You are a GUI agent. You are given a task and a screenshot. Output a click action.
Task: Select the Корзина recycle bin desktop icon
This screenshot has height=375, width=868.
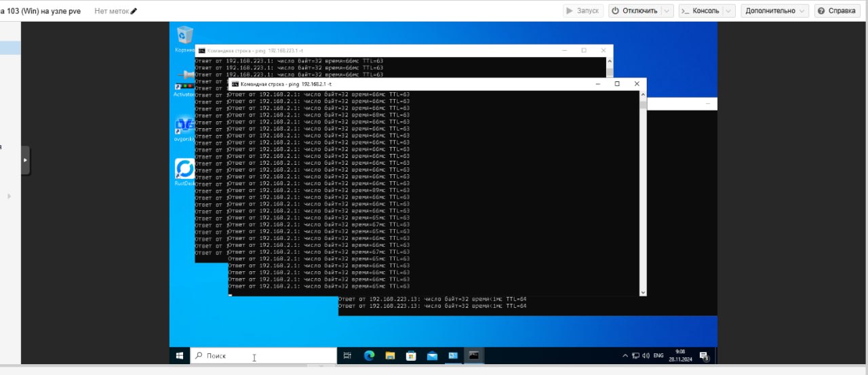coord(184,39)
